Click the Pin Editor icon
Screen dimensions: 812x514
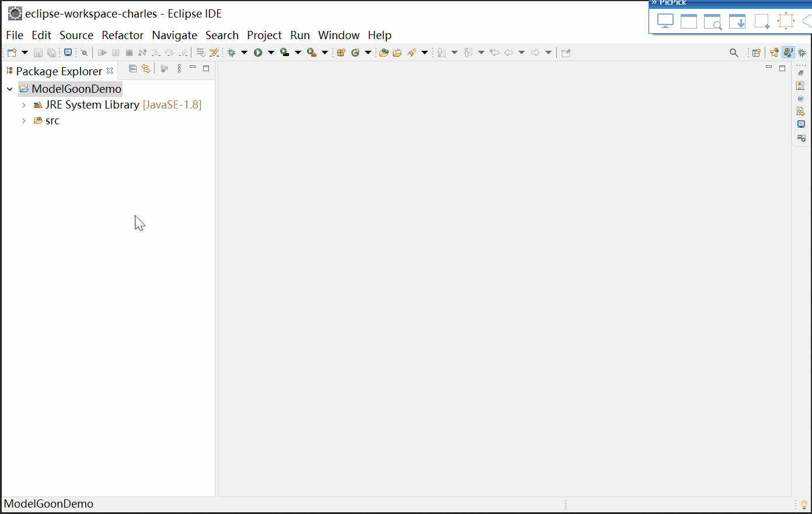click(x=566, y=53)
